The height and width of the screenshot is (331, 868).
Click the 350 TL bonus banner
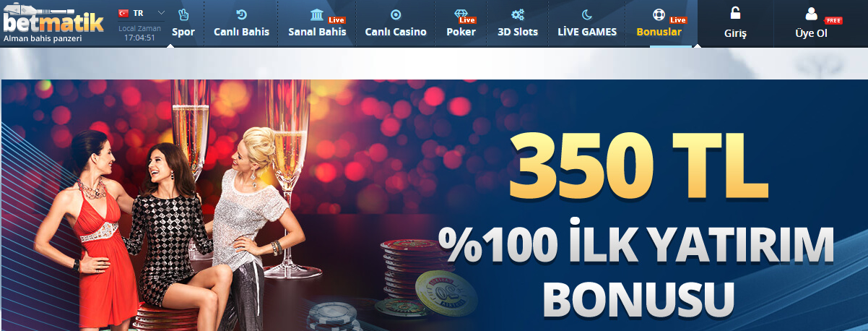(x=434, y=205)
